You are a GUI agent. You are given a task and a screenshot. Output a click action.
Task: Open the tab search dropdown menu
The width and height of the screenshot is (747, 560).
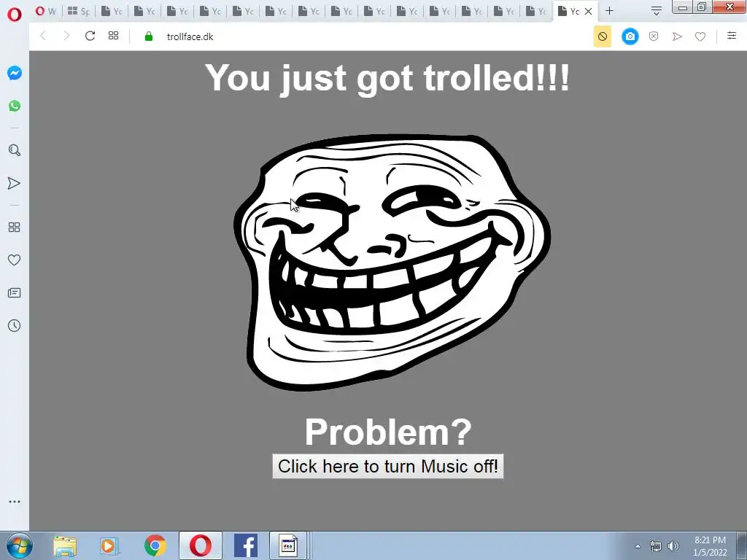[x=656, y=11]
